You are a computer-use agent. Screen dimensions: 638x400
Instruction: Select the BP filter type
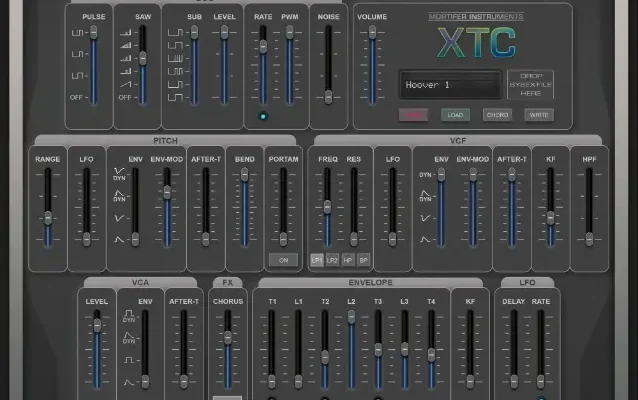pos(363,260)
